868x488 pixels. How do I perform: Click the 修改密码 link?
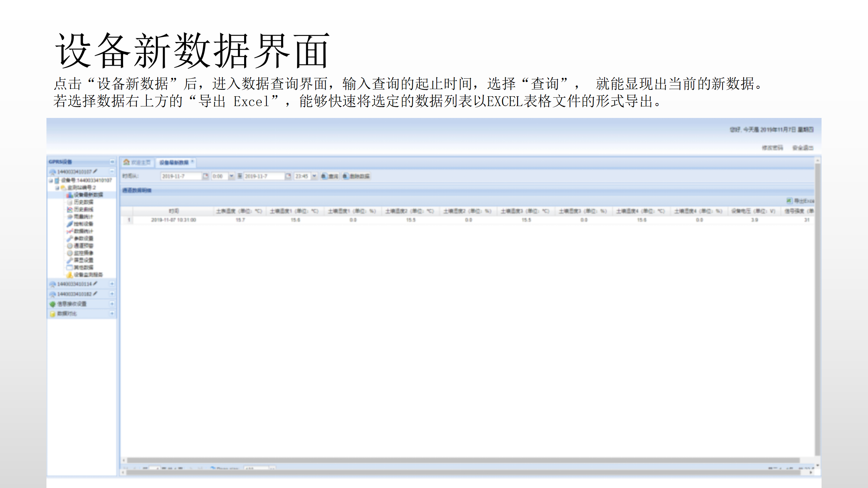[772, 148]
